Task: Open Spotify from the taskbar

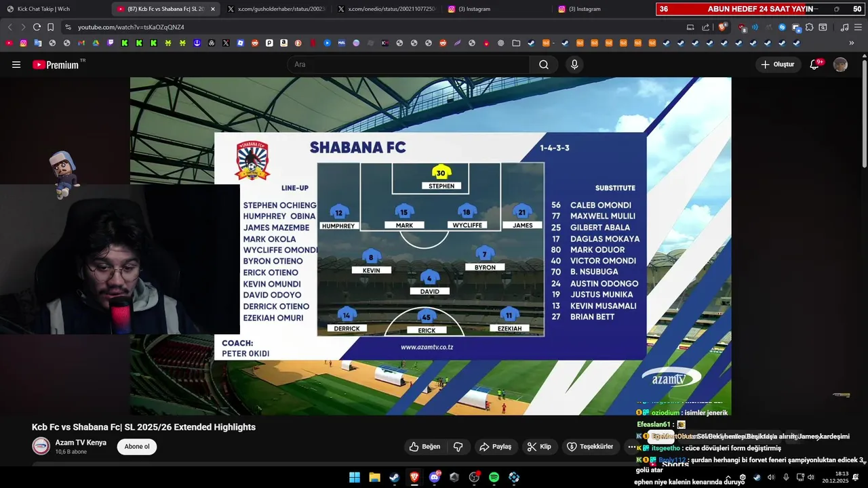Action: coord(494,477)
